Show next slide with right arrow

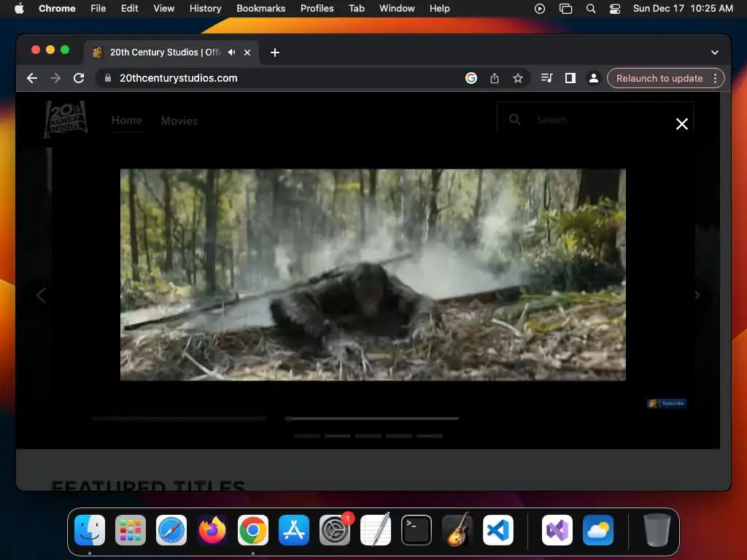(x=697, y=295)
